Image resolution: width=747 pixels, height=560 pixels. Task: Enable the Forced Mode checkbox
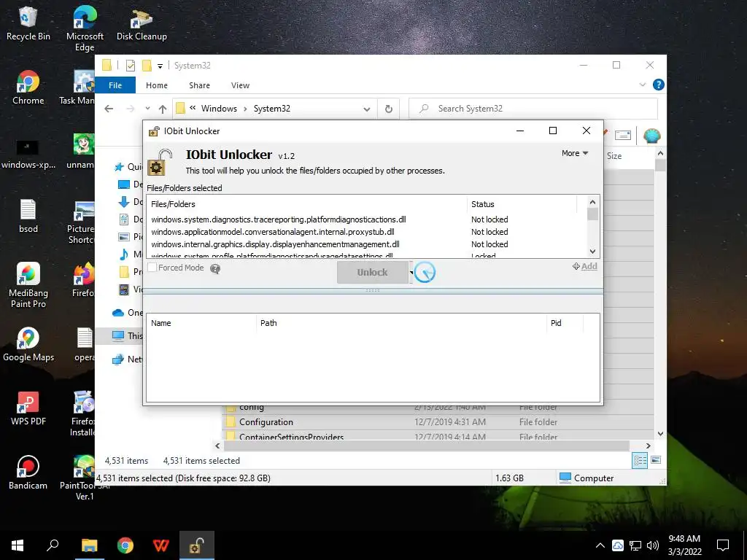(x=152, y=268)
